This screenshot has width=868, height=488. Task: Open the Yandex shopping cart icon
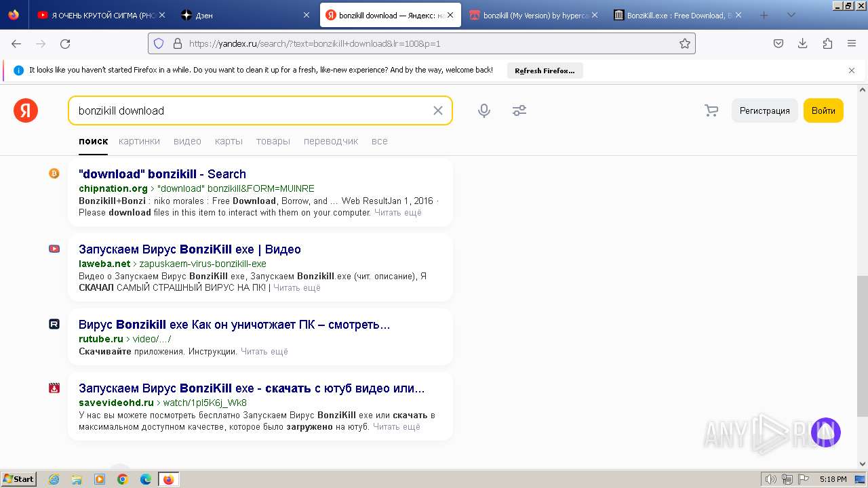(711, 110)
